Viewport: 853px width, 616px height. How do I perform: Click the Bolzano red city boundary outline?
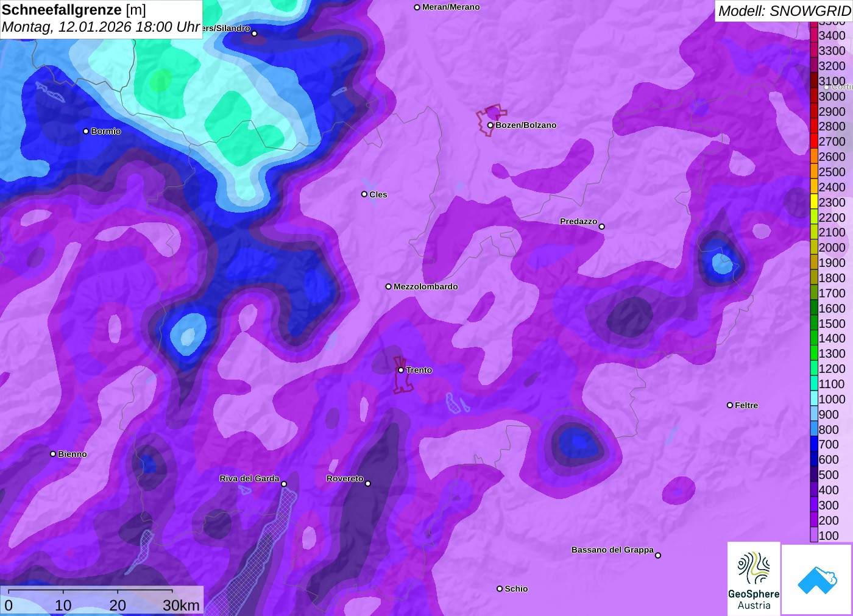coord(491,120)
